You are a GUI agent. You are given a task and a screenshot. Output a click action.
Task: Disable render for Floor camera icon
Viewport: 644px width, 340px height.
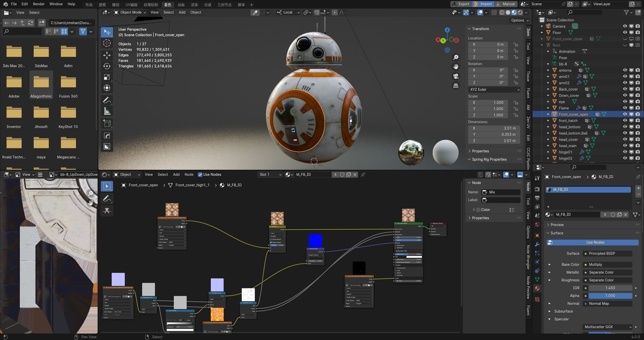[x=638, y=32]
